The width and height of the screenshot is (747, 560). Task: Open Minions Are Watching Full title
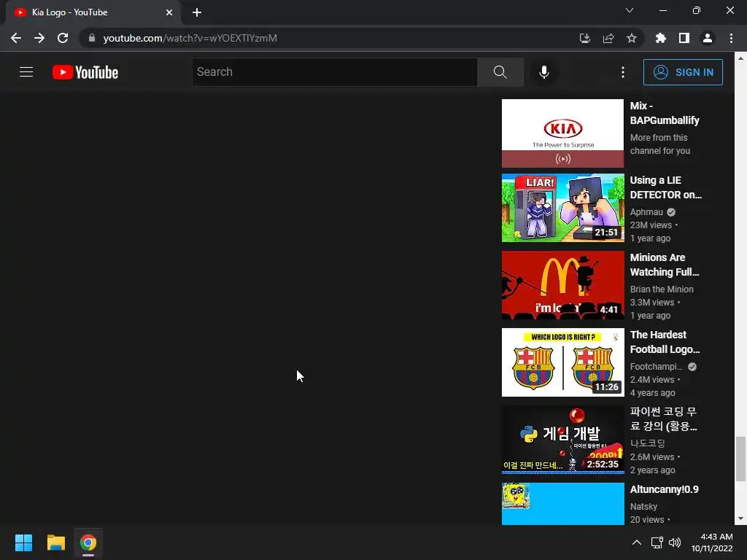tap(665, 264)
